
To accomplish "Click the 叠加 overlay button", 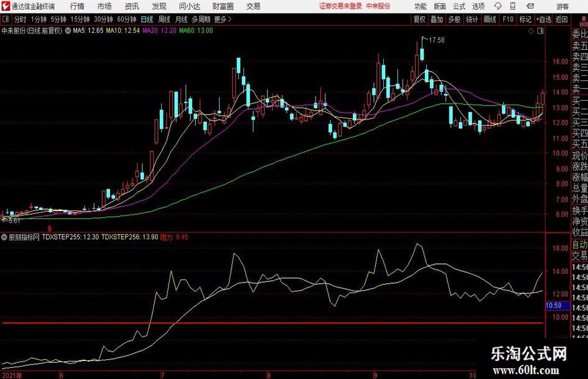I will tap(437, 19).
